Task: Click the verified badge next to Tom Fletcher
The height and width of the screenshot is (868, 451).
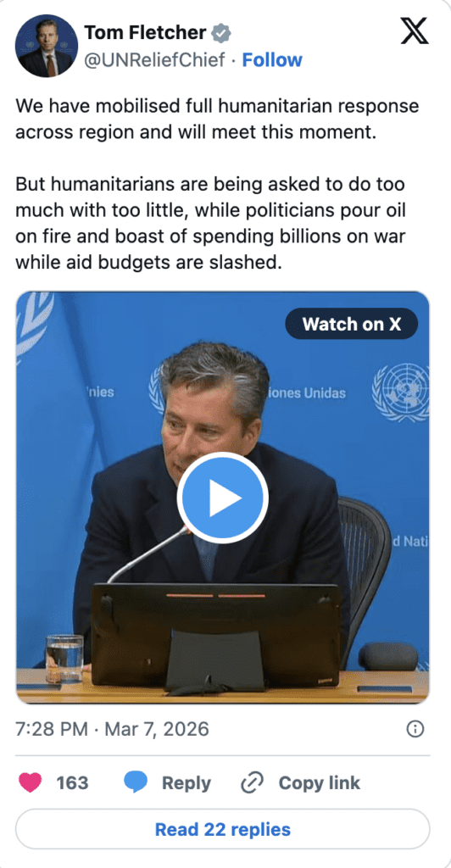Action: point(222,34)
